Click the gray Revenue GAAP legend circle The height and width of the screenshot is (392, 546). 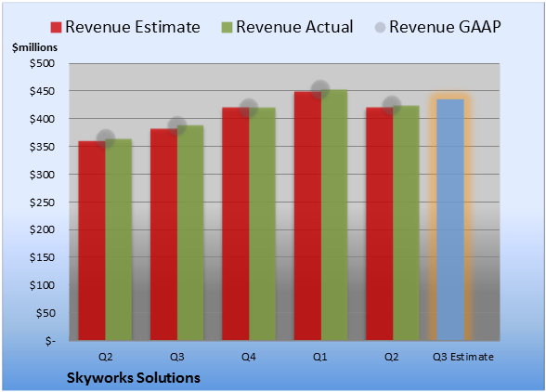(381, 28)
